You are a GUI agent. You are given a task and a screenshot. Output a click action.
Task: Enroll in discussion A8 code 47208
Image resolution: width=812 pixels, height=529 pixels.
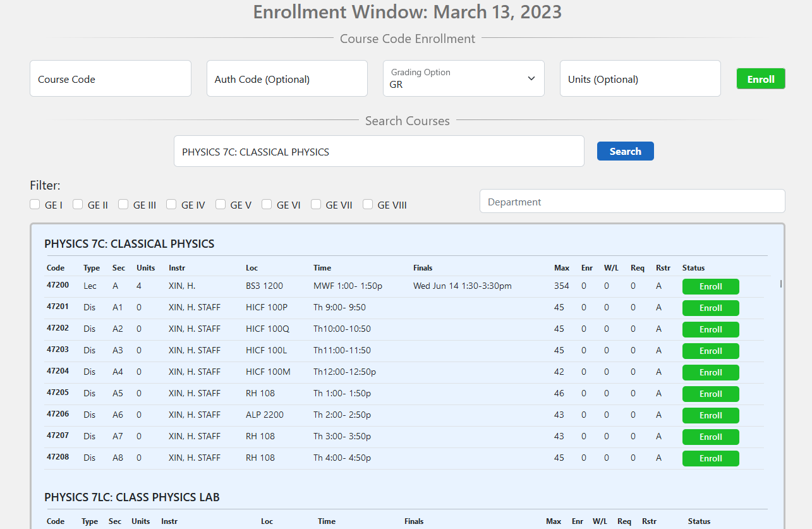(710, 458)
